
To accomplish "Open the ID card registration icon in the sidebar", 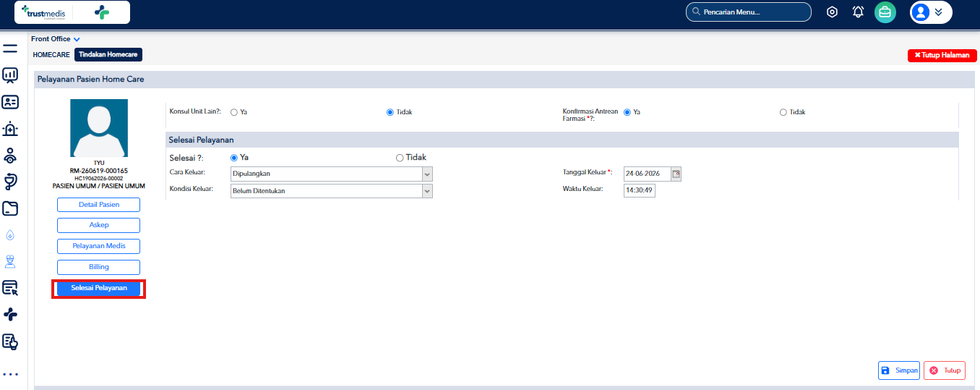I will click(x=10, y=102).
